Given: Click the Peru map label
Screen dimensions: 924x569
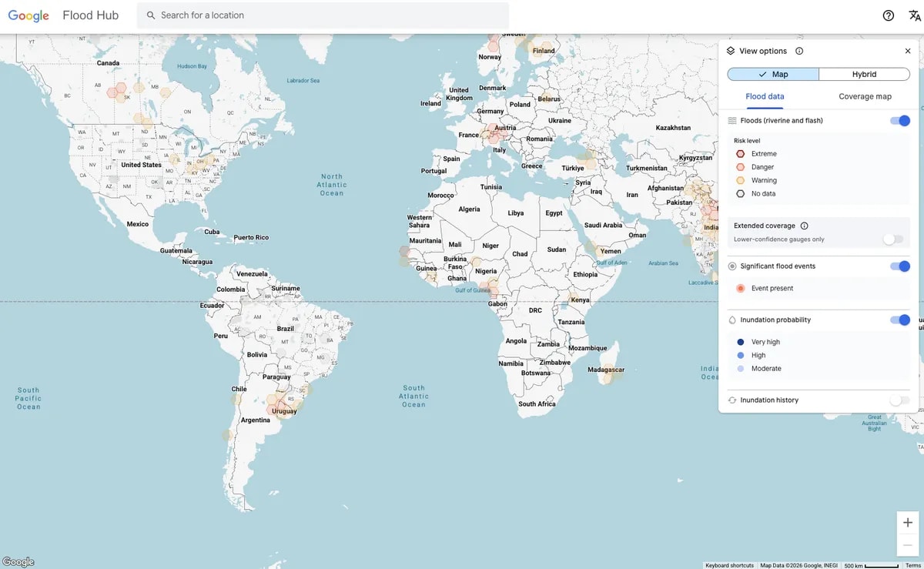Looking at the screenshot, I should click(220, 336).
